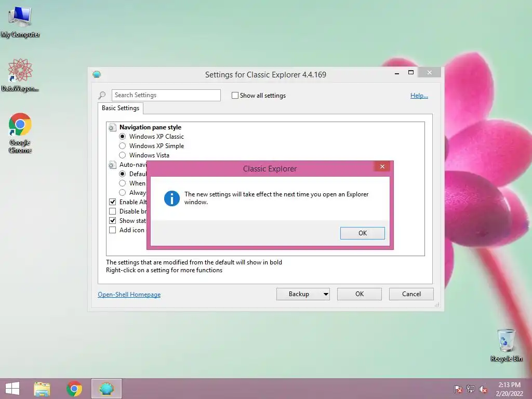Image resolution: width=532 pixels, height=399 pixels.
Task: Select Windows XP Classic radio button
Action: [123, 137]
